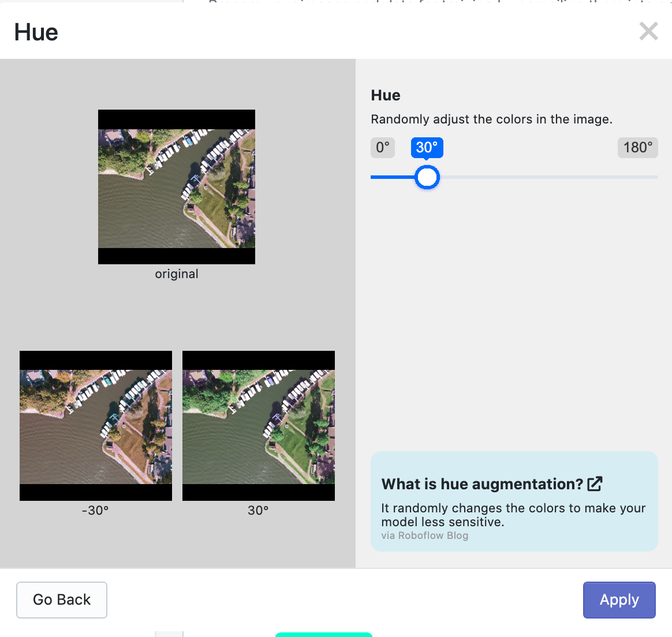View the -30° hue preview image
Screen dimensions: 672x637
coord(95,425)
